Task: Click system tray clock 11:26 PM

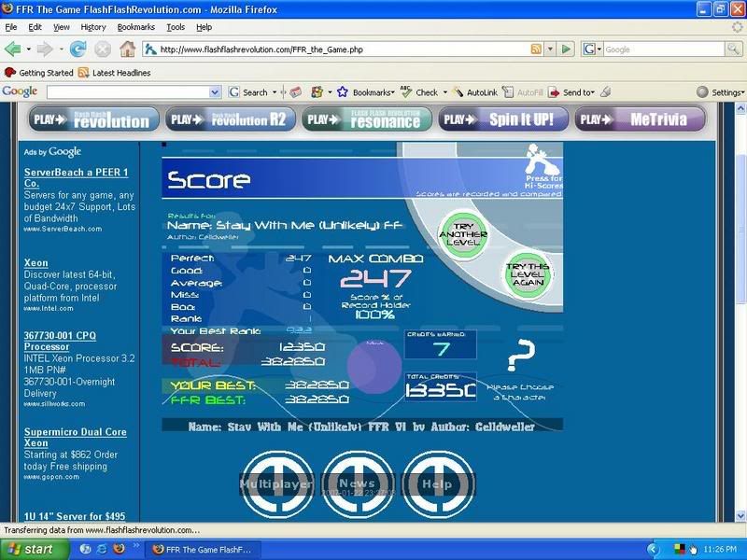Action: (x=720, y=549)
